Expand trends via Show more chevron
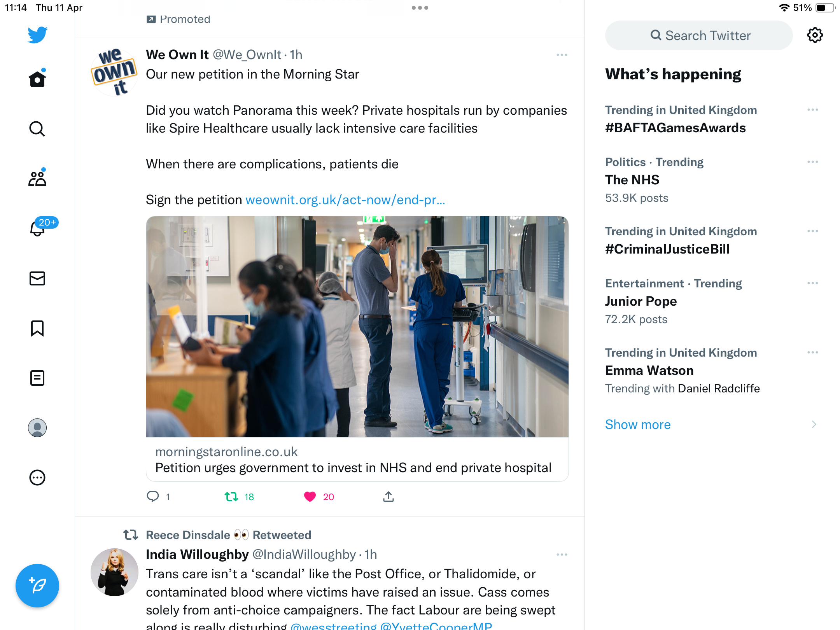Screen dimensions: 840x630 (814, 424)
